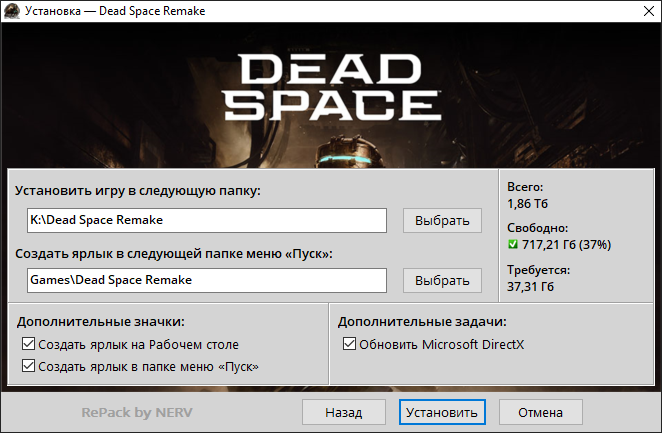
Task: Disable "Создать ярлык в папке меню Пуск"
Action: 28,367
